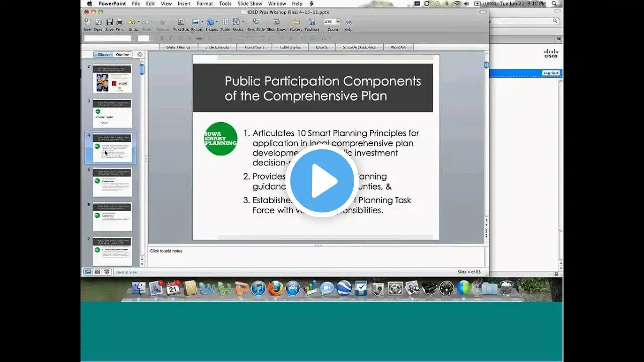
Task: Open the Slide Show menu
Action: [250, 4]
